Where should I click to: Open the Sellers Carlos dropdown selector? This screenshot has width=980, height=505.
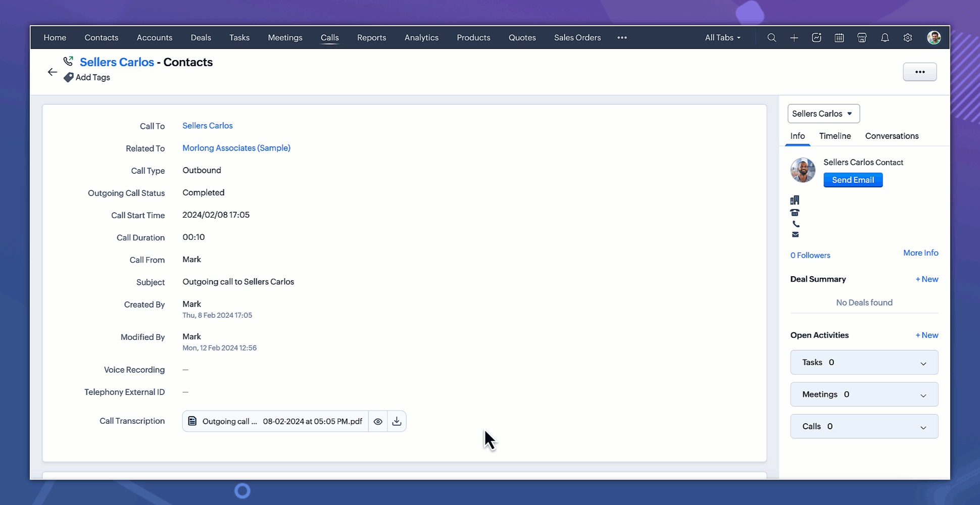click(823, 114)
